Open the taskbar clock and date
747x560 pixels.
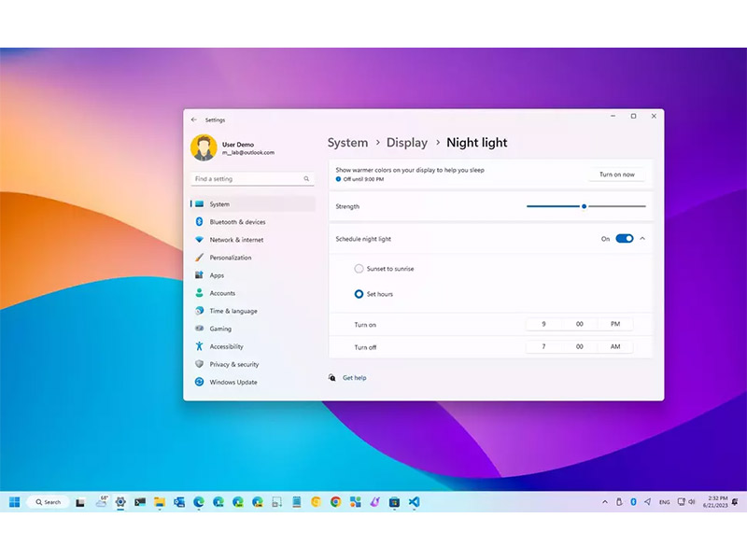pyautogui.click(x=715, y=502)
